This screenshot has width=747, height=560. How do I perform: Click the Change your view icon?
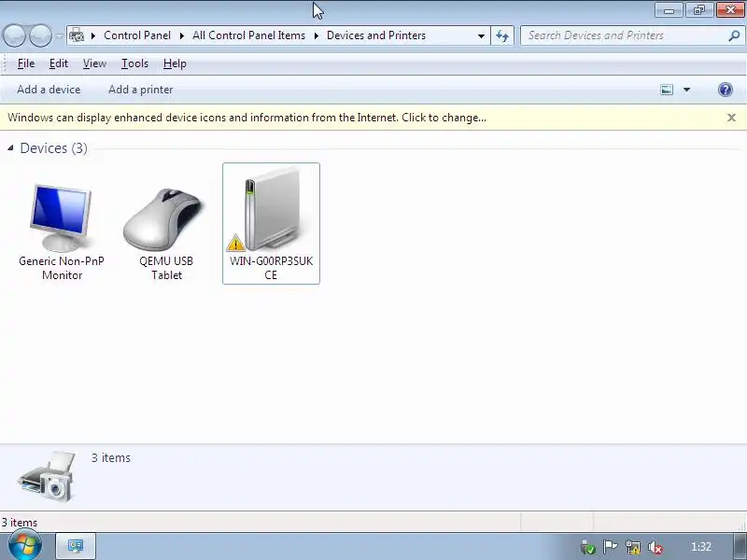pyautogui.click(x=667, y=90)
